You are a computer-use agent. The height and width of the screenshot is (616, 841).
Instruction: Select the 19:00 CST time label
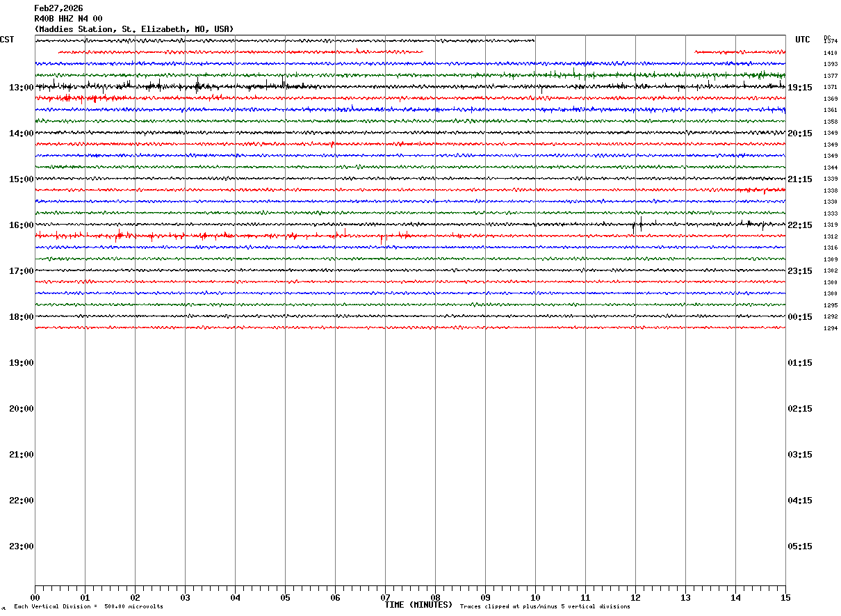coord(22,363)
